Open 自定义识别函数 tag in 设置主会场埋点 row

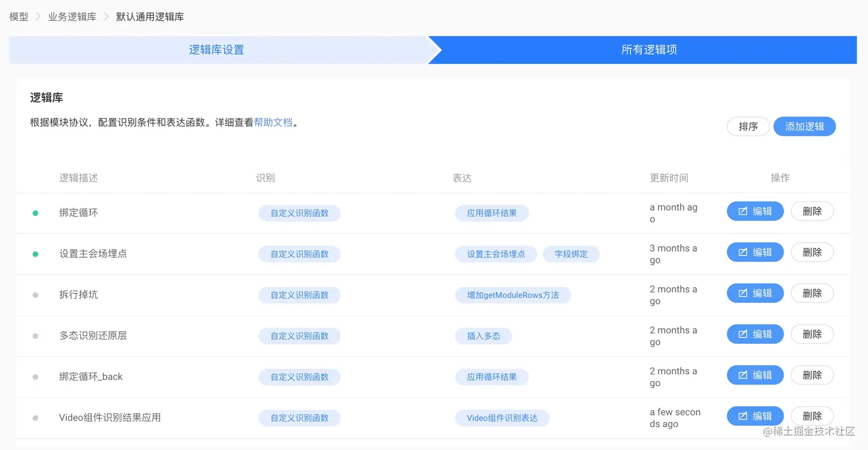point(299,254)
